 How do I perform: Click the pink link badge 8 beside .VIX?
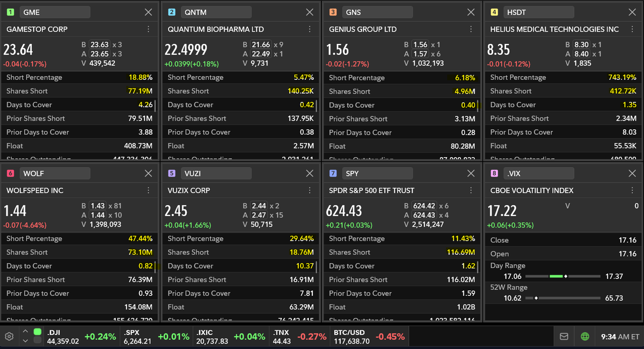(x=494, y=173)
